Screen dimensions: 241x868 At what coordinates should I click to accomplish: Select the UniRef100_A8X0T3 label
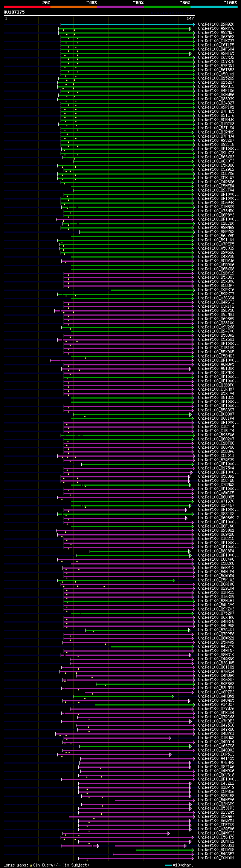216,161
